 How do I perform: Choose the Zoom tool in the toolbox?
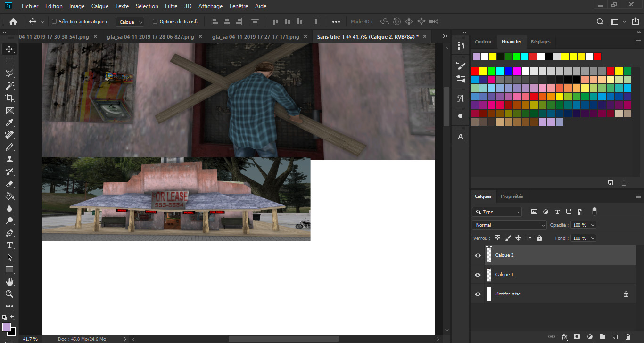click(x=9, y=294)
